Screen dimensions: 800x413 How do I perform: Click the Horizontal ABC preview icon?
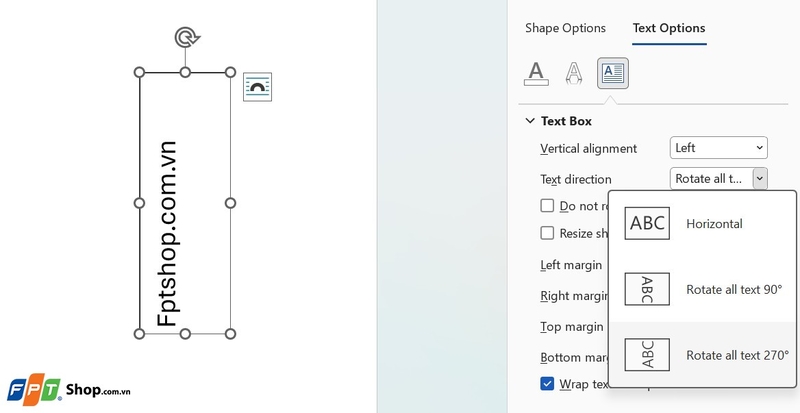pyautogui.click(x=647, y=223)
